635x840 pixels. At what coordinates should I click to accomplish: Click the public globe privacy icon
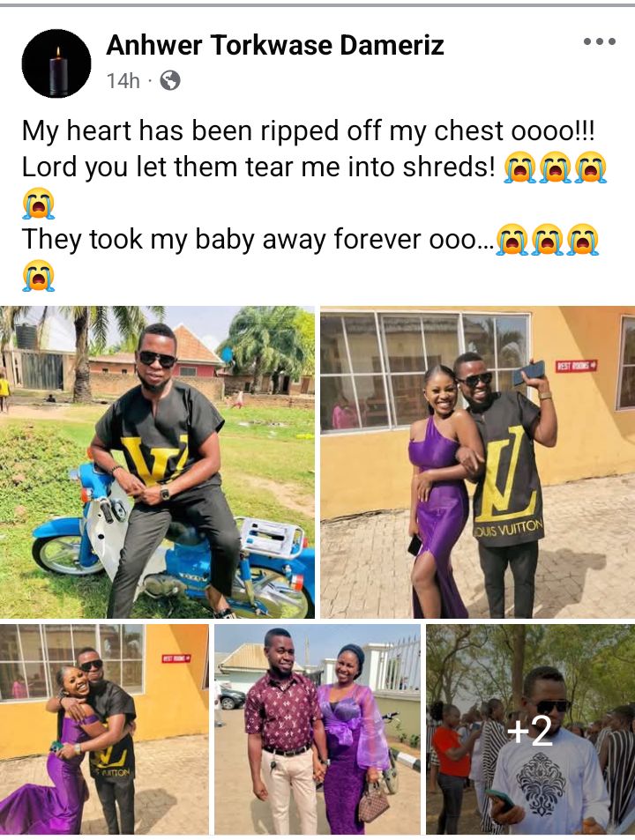tap(170, 81)
